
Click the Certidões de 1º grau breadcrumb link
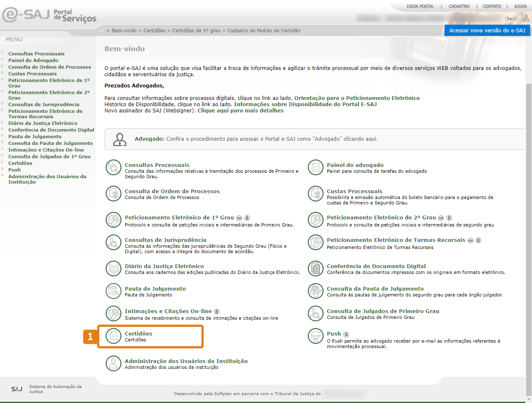click(x=196, y=31)
